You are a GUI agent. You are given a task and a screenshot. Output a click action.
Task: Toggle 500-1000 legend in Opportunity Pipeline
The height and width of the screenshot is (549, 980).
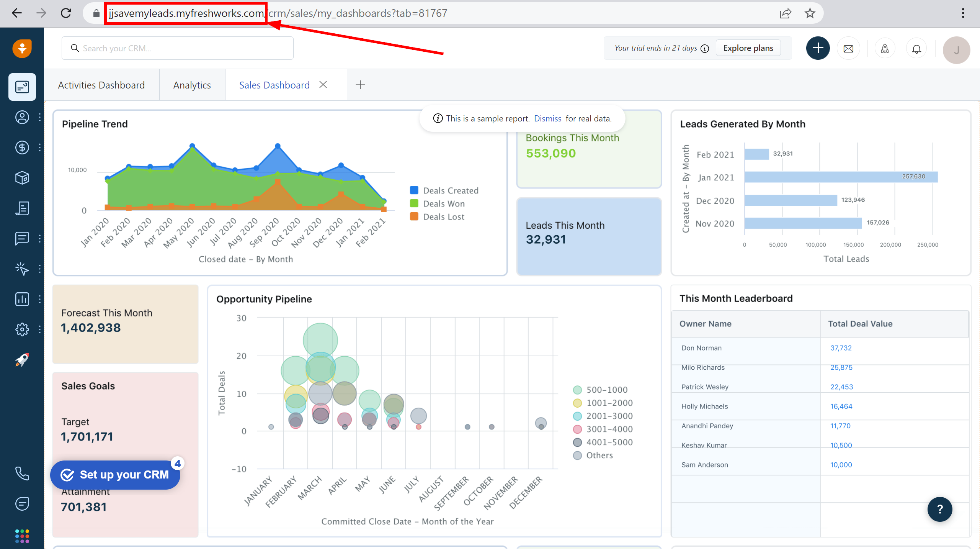click(578, 390)
